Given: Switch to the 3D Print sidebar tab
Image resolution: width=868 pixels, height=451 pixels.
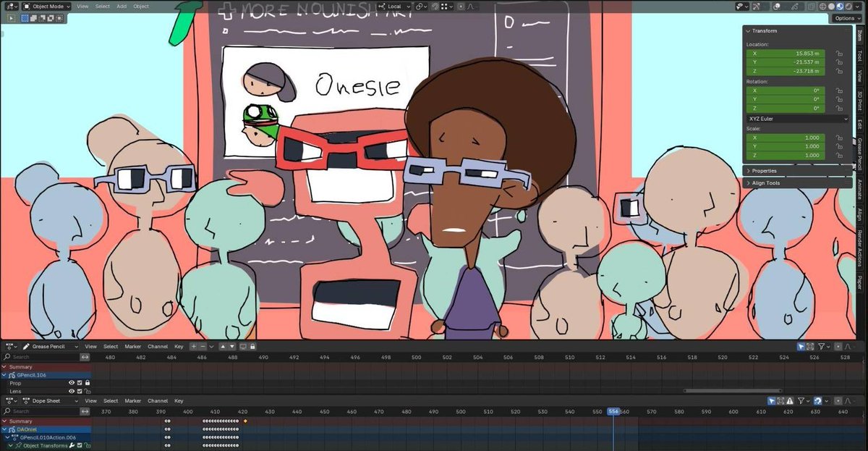Looking at the screenshot, I should coord(859,99).
